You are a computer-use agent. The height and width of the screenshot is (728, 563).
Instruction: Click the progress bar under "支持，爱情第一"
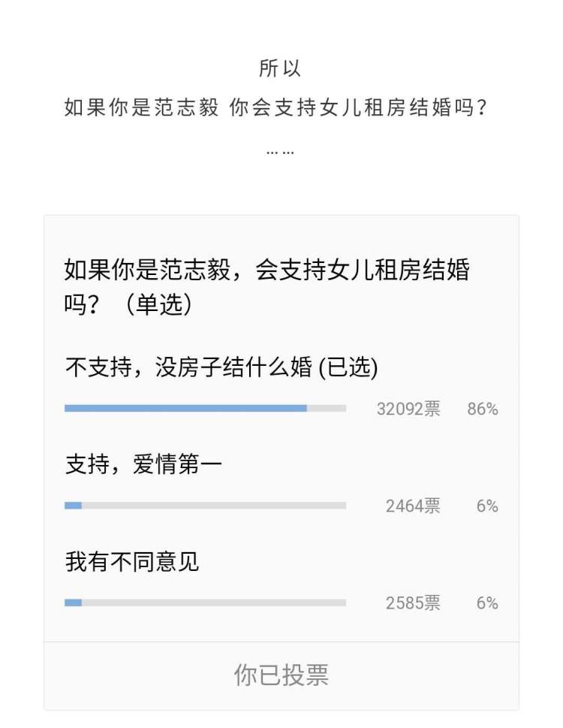[205, 506]
